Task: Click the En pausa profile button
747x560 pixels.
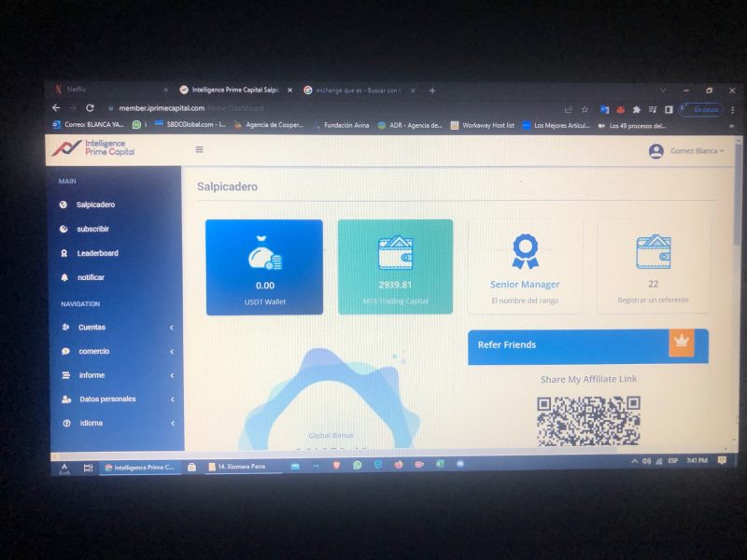Action: [701, 109]
